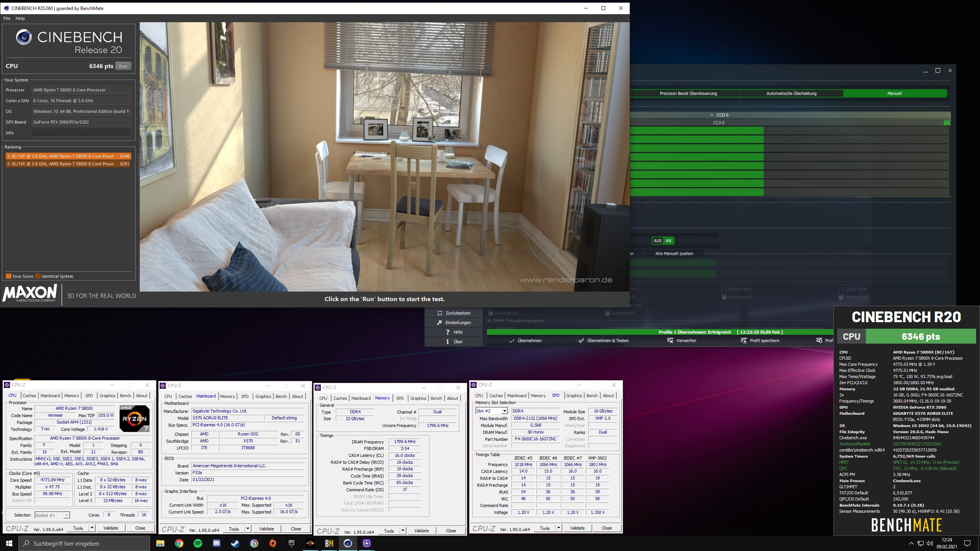Open Steam from the taskbar
Viewport: 980px width, 551px height.
(x=235, y=543)
